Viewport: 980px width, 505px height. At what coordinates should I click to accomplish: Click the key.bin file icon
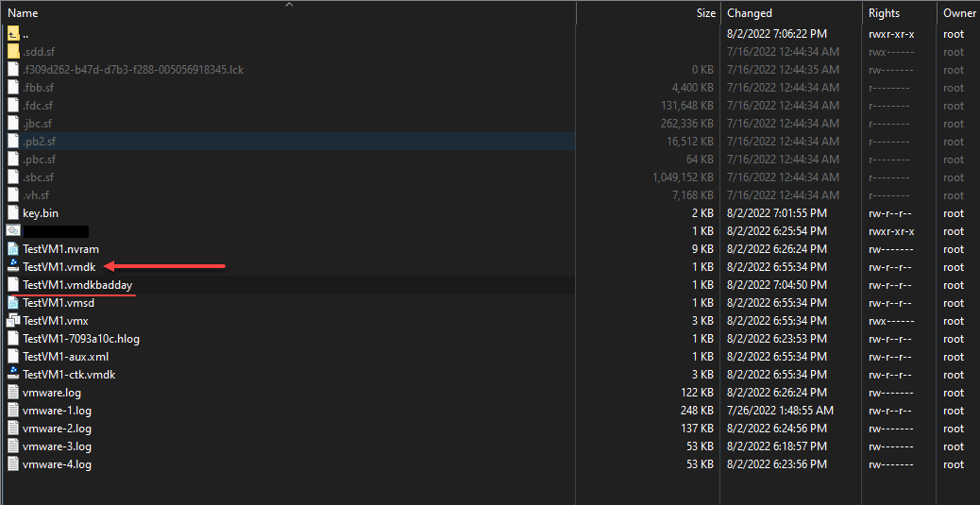(13, 213)
